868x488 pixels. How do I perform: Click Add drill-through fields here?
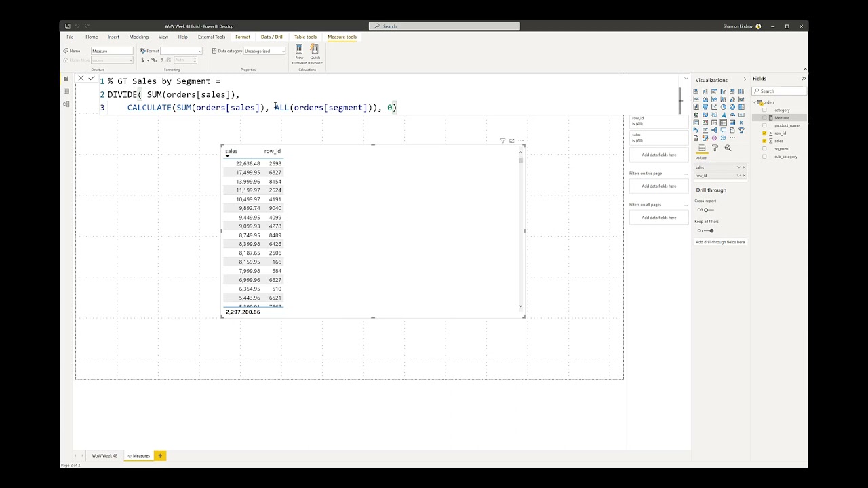click(x=720, y=242)
